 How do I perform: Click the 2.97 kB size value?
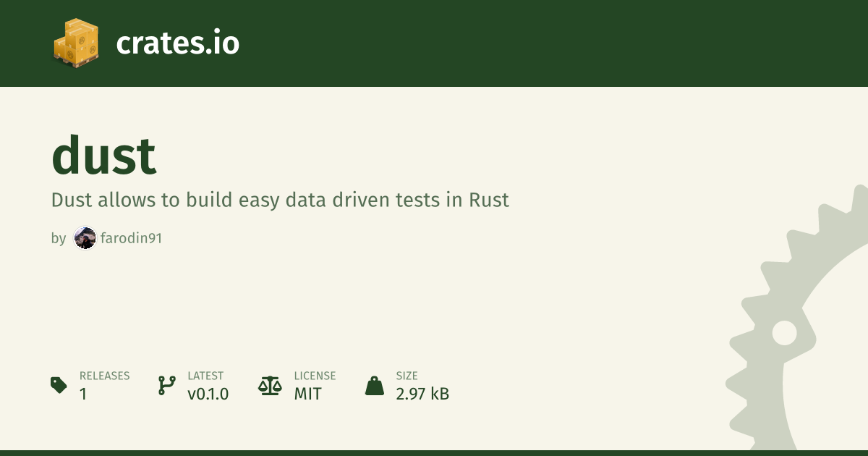pos(422,394)
